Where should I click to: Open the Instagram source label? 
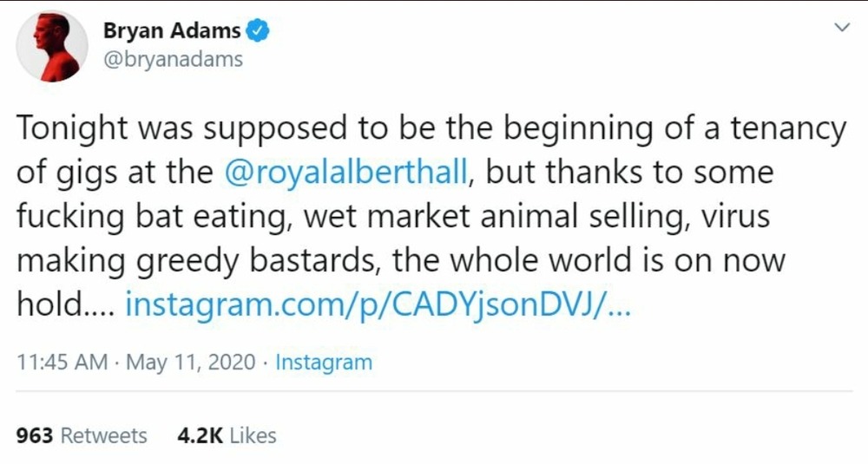[x=324, y=362]
